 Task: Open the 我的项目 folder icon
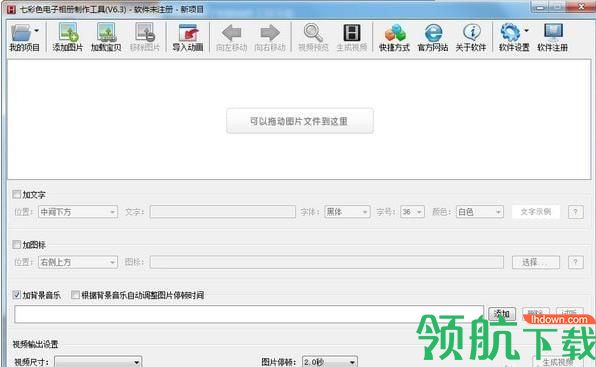tap(21, 33)
